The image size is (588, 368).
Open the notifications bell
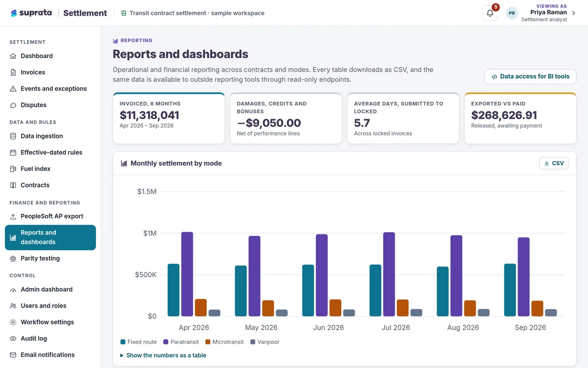tap(490, 13)
